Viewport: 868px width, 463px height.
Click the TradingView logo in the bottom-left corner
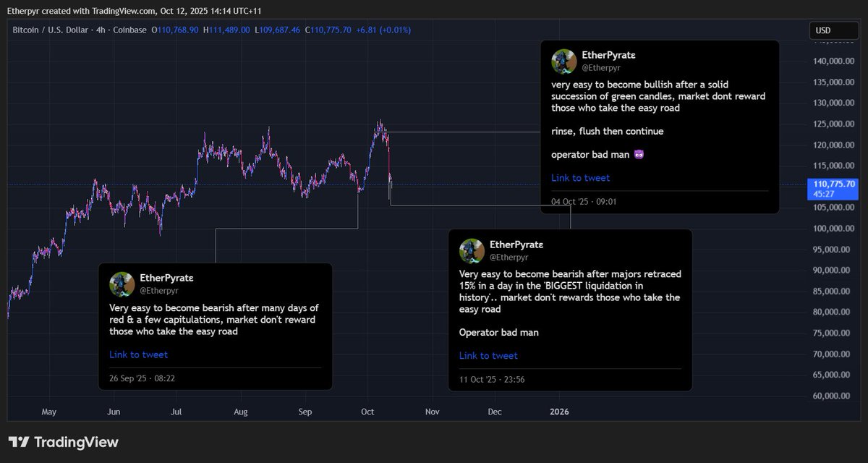coord(61,441)
